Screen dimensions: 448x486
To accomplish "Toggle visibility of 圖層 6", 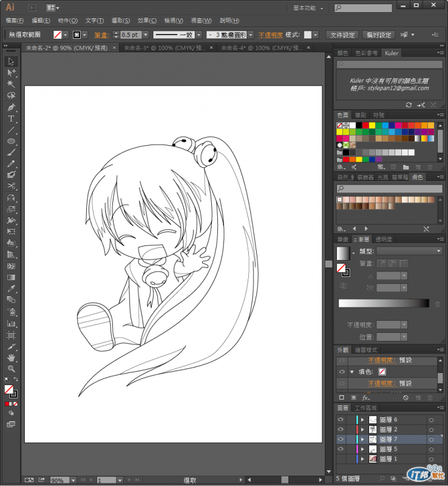I will click(341, 419).
